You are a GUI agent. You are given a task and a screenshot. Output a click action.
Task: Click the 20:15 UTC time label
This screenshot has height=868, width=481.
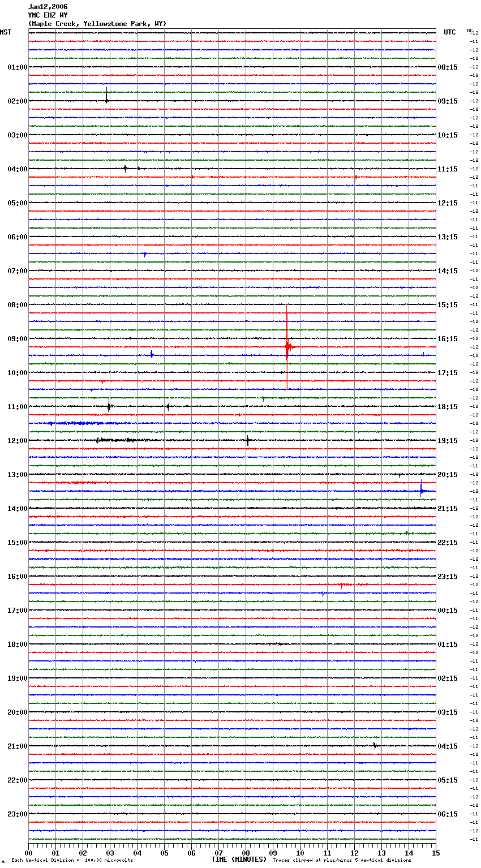(x=448, y=475)
